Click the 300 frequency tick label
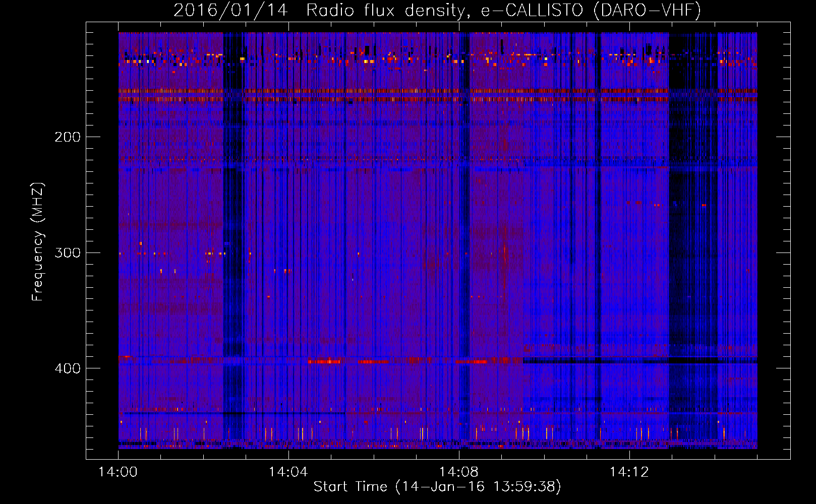Viewport: 816px width, 504px height. 68,253
